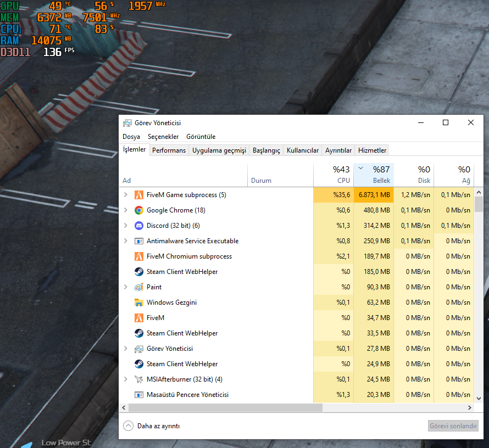Click the Görev Yöneticisi title bar icon
This screenshot has width=489, height=448.
pos(127,123)
